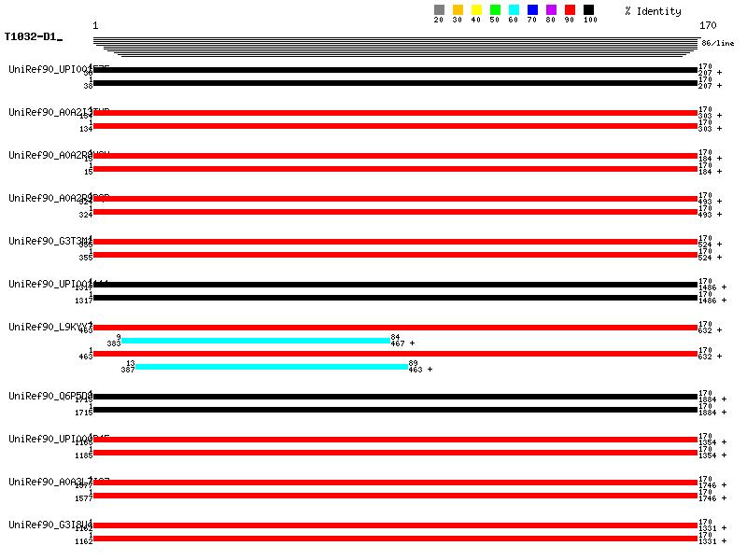Click the cyan 60% identity swatch

514,9
